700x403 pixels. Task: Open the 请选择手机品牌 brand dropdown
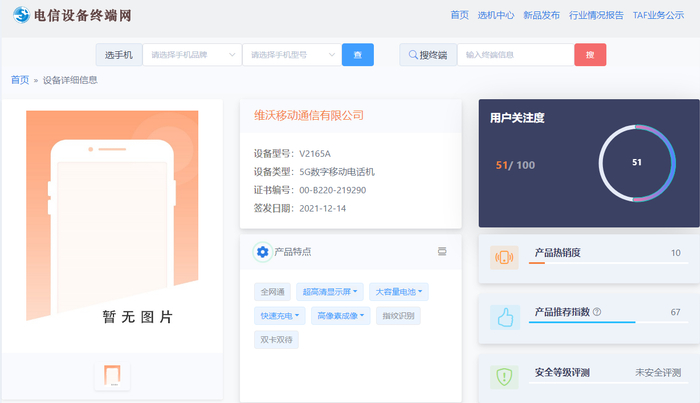pyautogui.click(x=192, y=55)
